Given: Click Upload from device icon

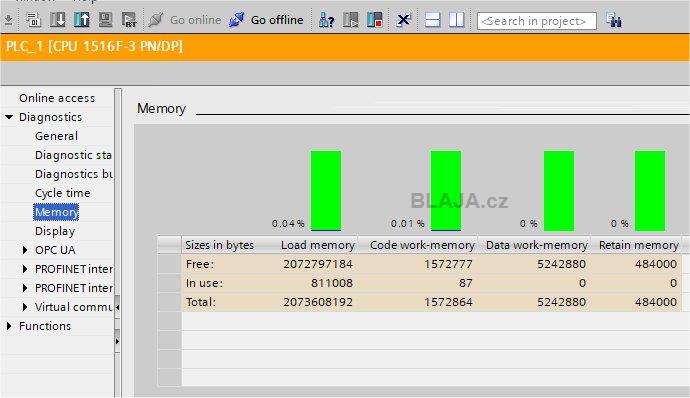Looking at the screenshot, I should pyautogui.click(x=81, y=20).
